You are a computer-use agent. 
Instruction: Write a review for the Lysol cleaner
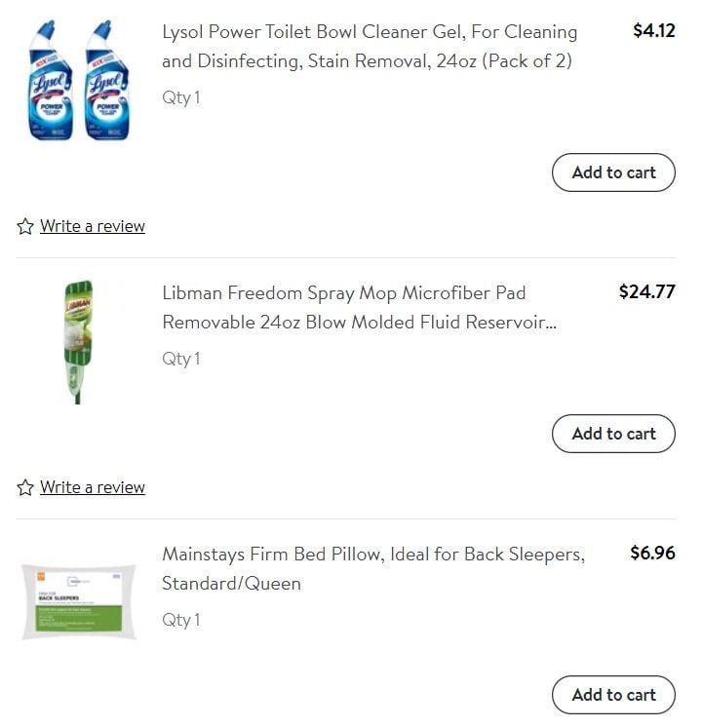click(x=93, y=226)
